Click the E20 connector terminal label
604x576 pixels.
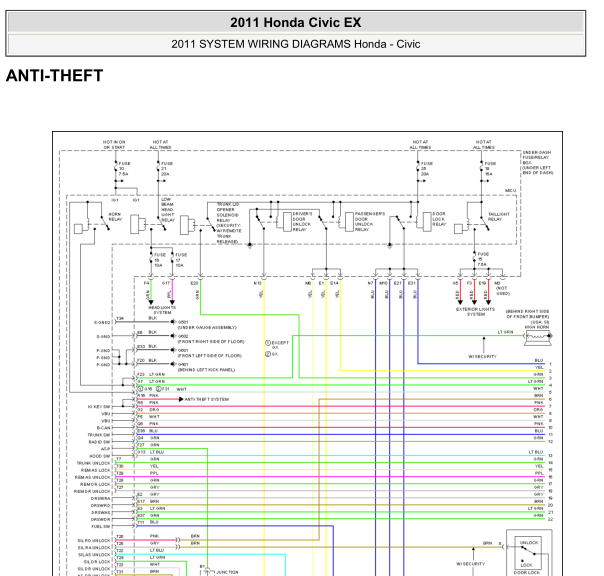[194, 283]
